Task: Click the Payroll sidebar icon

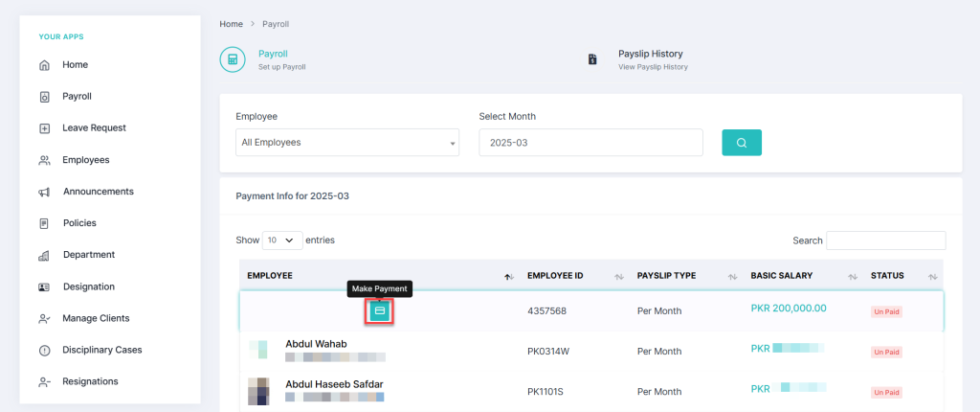Action: click(x=44, y=97)
